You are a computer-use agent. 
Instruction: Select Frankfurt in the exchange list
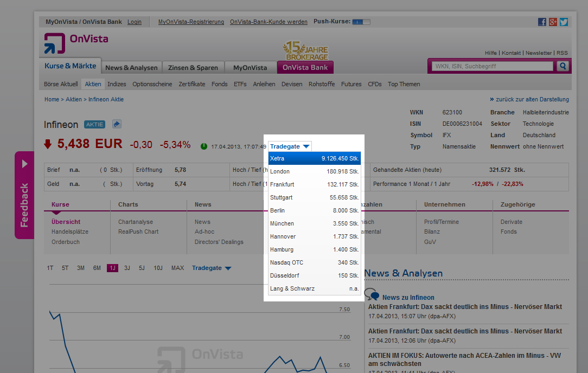pos(314,184)
